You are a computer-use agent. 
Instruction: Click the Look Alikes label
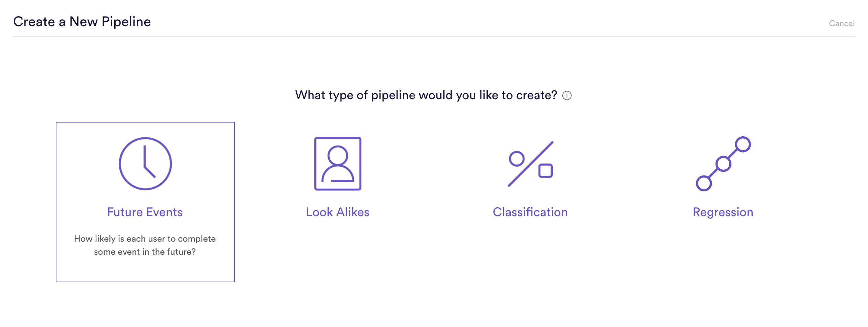coord(338,212)
